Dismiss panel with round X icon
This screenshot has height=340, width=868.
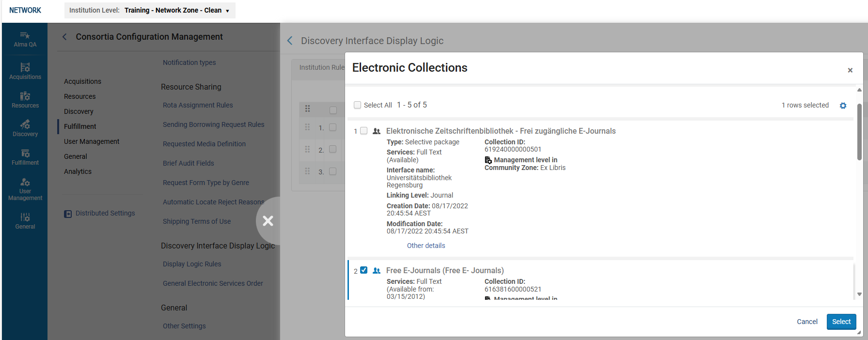(x=268, y=221)
